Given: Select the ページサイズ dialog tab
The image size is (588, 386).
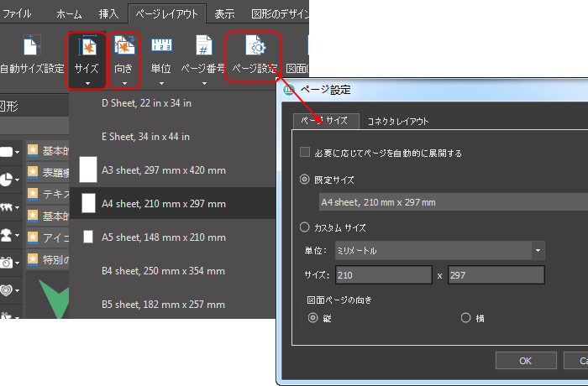Looking at the screenshot, I should (x=326, y=121).
